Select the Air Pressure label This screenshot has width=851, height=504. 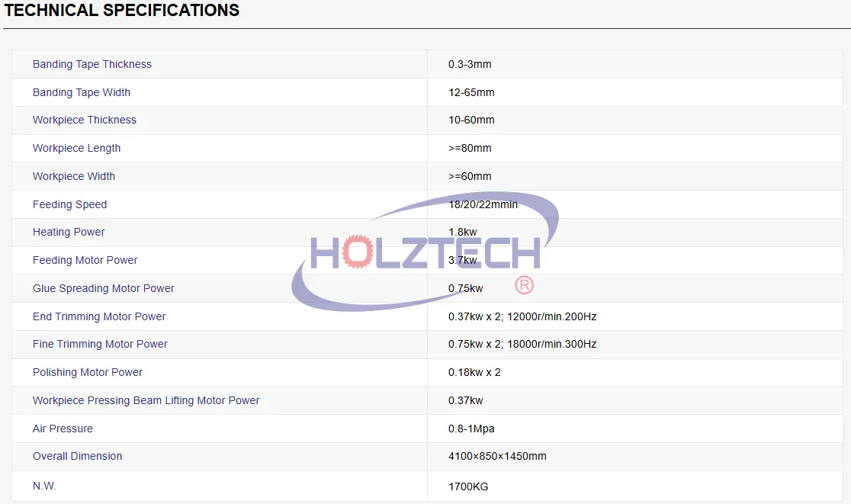[63, 429]
